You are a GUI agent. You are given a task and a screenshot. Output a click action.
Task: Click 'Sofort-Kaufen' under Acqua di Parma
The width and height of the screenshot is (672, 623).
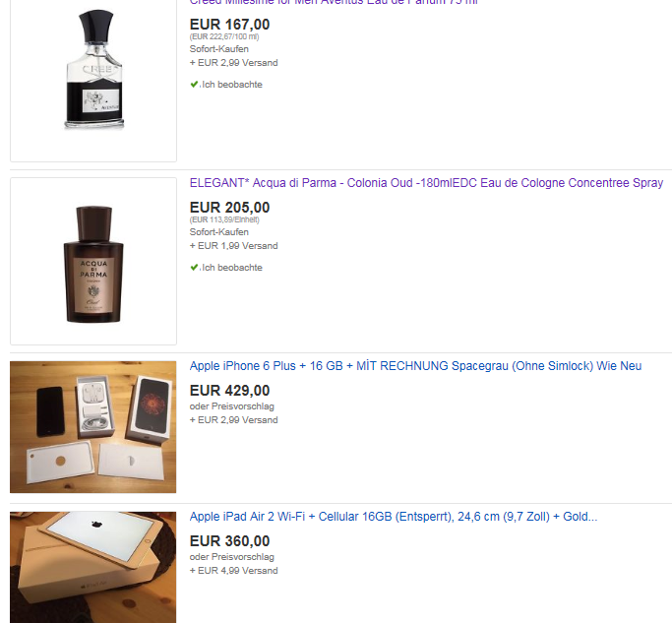click(219, 232)
